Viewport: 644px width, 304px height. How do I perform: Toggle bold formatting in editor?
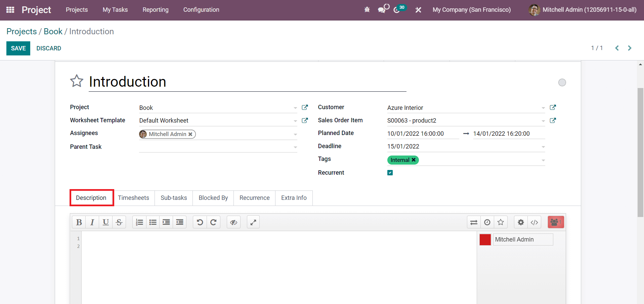coord(79,222)
